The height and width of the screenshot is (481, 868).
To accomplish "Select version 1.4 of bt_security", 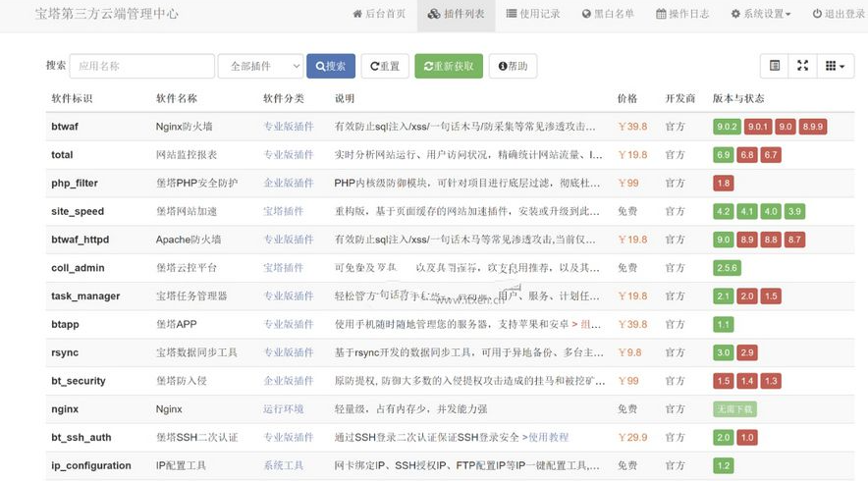I will click(747, 380).
